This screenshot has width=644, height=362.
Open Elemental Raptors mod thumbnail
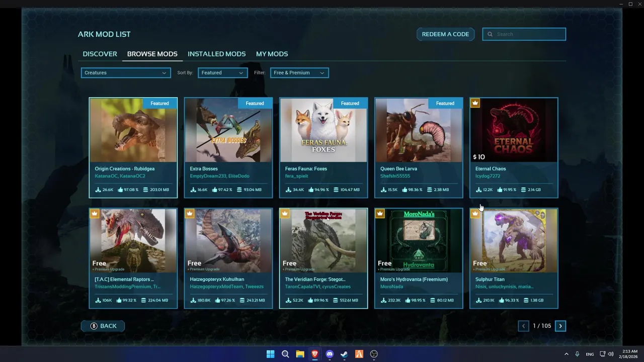(x=133, y=241)
